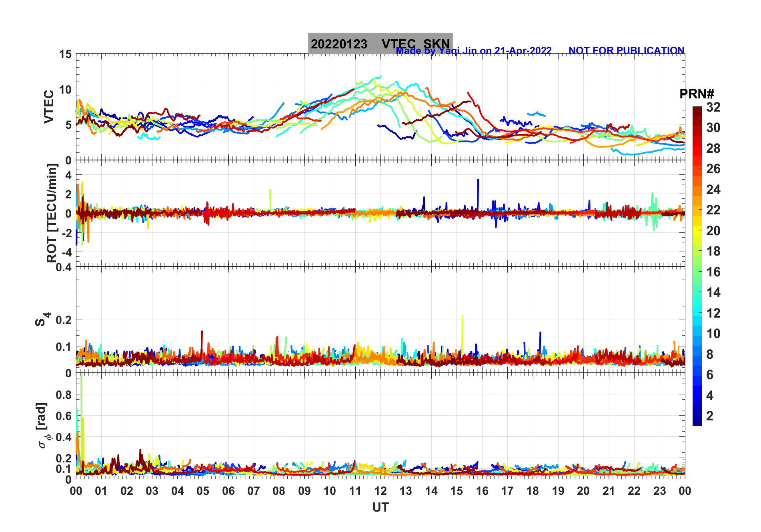
Task: Click the sigma-phi [rad] y-axis label
Action: (x=43, y=426)
